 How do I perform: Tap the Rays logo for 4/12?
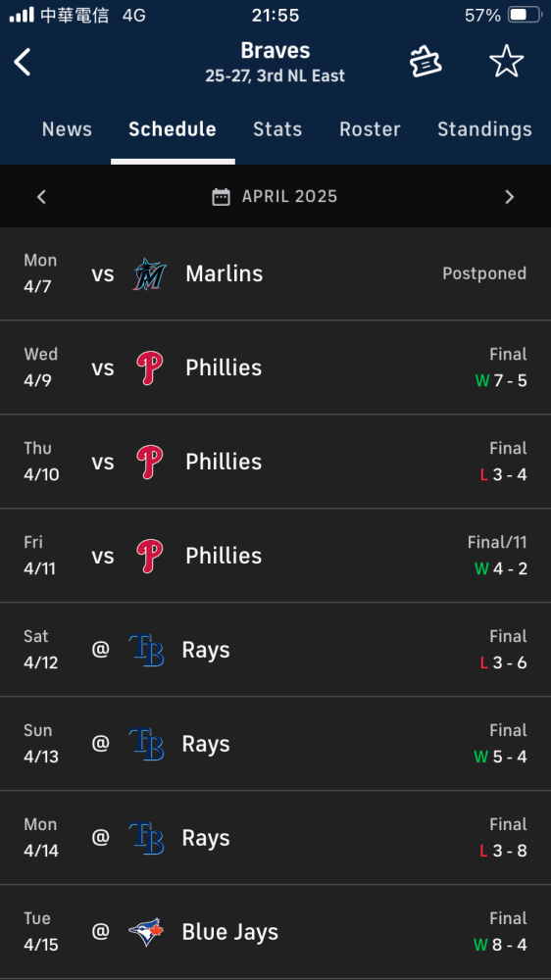coord(146,650)
